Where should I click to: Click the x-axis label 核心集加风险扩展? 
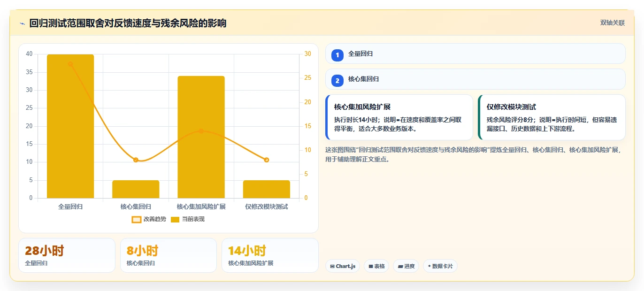(201, 207)
